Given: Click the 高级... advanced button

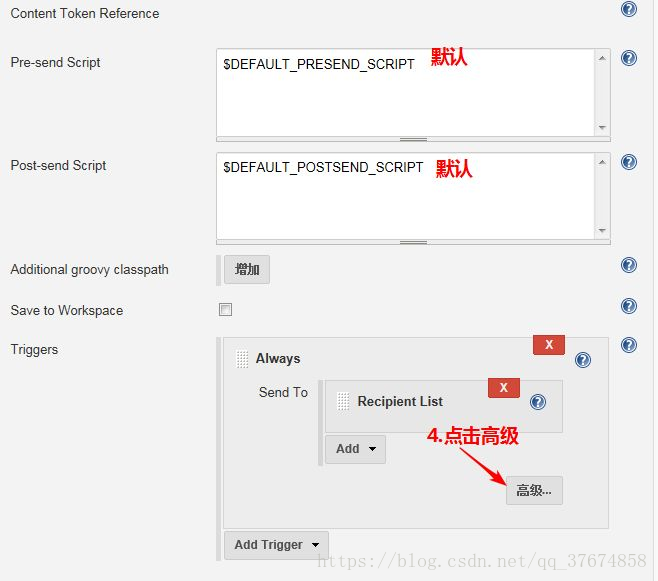Looking at the screenshot, I should (x=534, y=490).
